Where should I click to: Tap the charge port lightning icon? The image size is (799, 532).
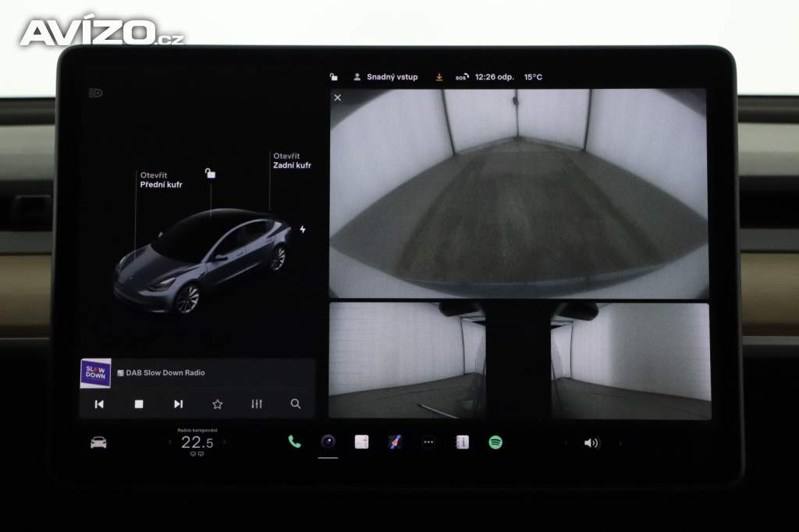click(x=303, y=229)
